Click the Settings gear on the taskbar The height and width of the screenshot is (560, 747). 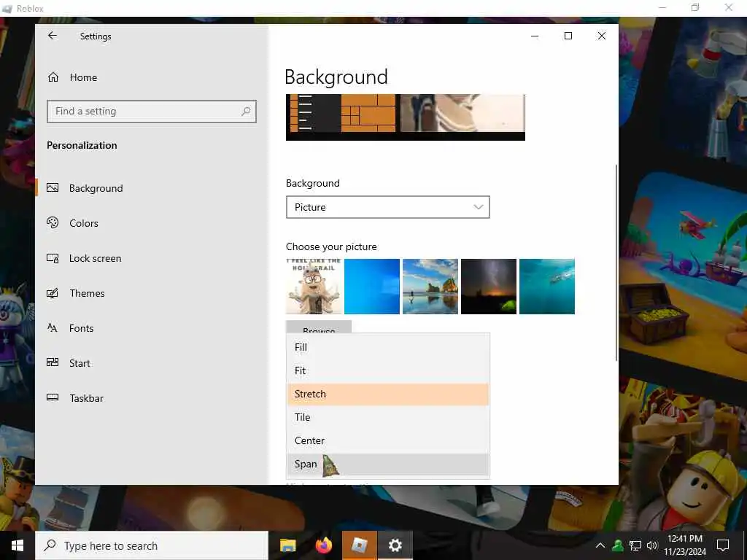point(395,545)
